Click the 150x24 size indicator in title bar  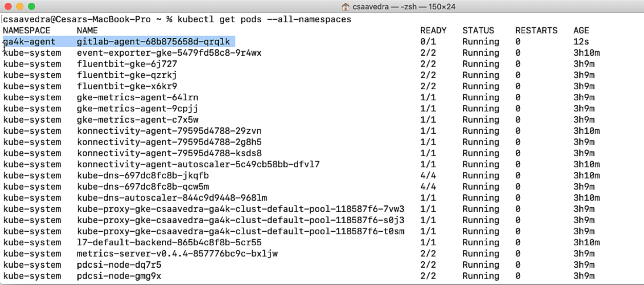pos(442,6)
